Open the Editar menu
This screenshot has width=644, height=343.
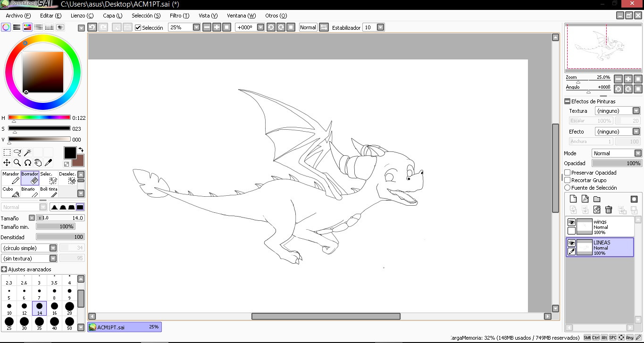(50, 16)
